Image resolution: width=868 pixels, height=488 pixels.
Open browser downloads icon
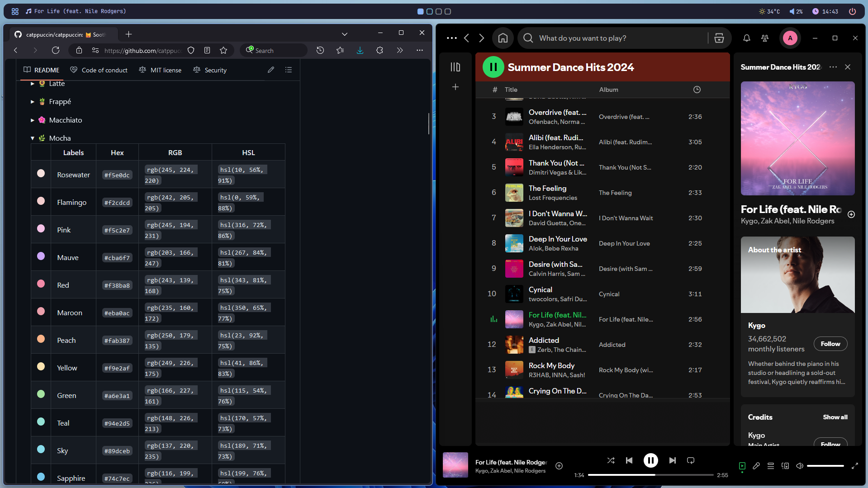360,50
